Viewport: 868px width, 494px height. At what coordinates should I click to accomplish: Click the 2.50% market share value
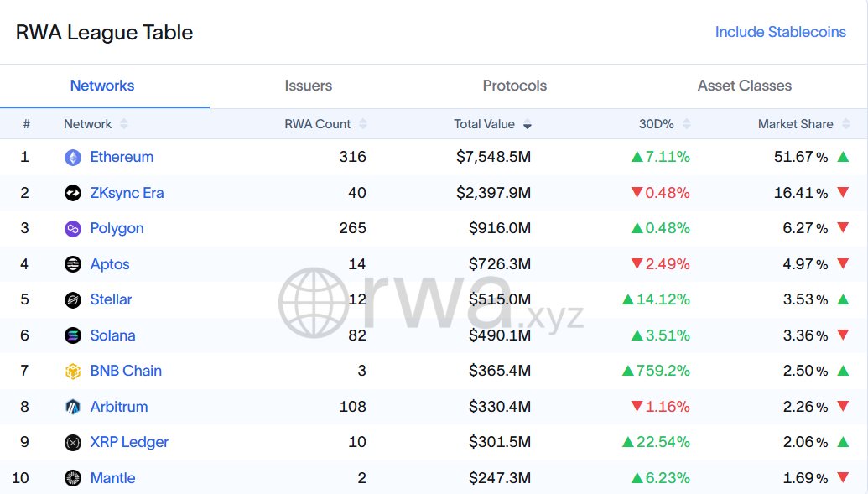click(x=805, y=371)
